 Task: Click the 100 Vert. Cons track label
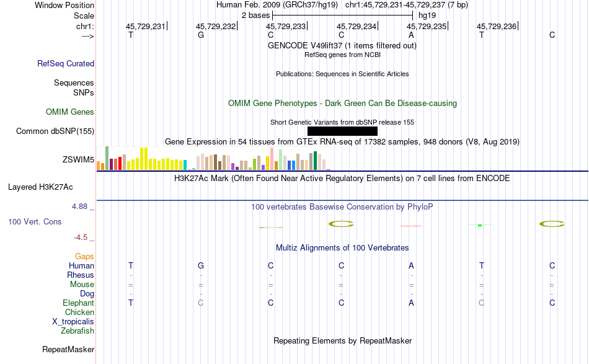35,221
